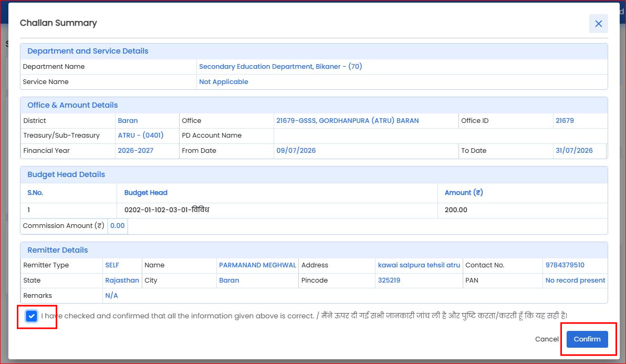
Task: Click remitter name PARMANAND MEGHWAL
Action: click(257, 265)
